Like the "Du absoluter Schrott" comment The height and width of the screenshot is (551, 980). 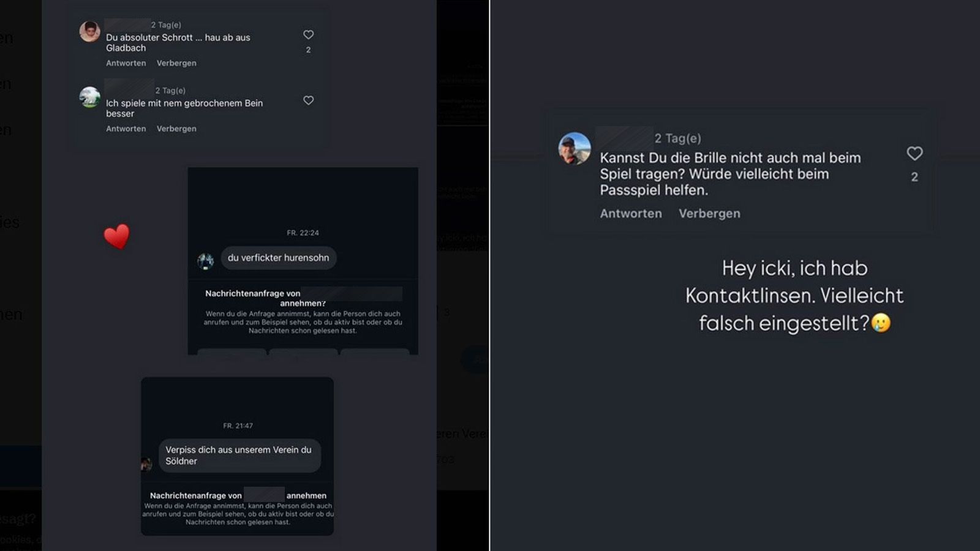click(308, 35)
